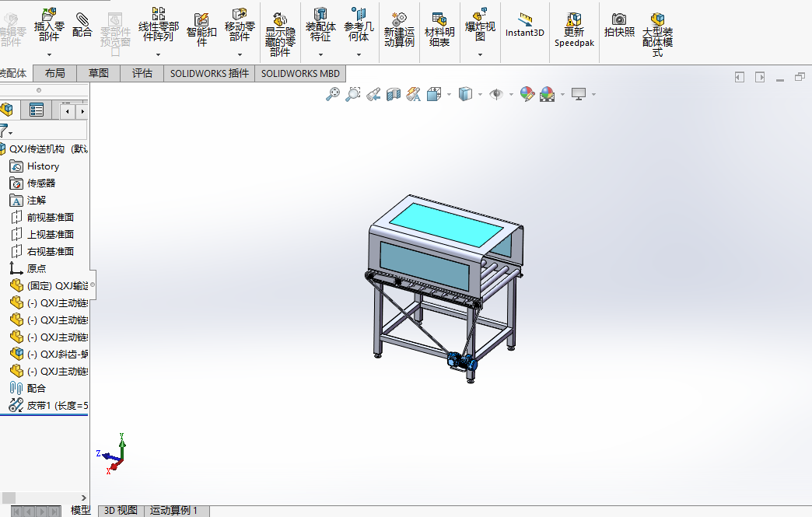This screenshot has width=812, height=517.
Task: Click View Settings monitor icon
Action: (x=579, y=94)
